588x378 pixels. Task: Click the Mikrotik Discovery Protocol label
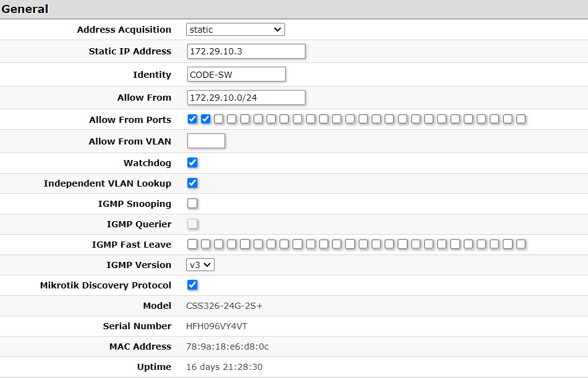coord(106,285)
